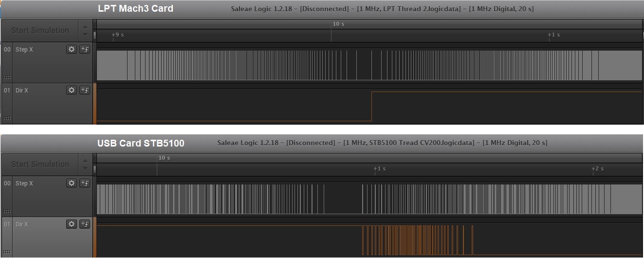The height and width of the screenshot is (258, 644).
Task: Click the up arrow beside Start Simulation, LPT Mach3 capture
Action: 85,27
